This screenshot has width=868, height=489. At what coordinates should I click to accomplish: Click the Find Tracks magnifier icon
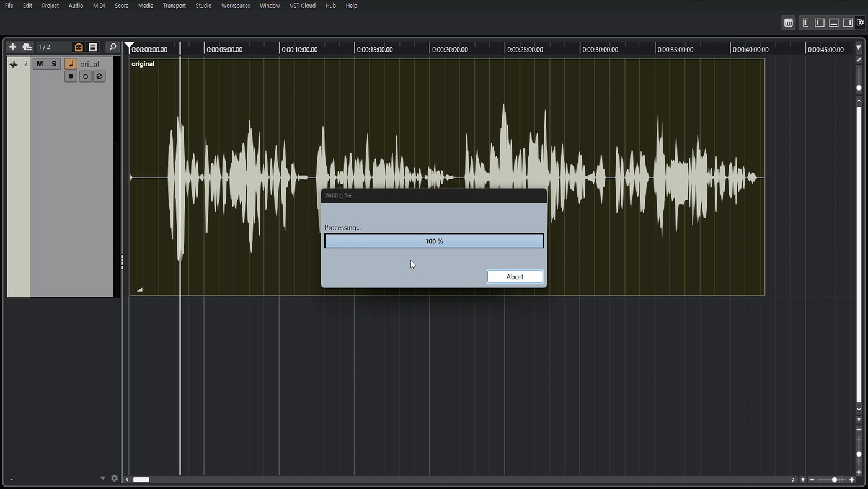click(112, 47)
